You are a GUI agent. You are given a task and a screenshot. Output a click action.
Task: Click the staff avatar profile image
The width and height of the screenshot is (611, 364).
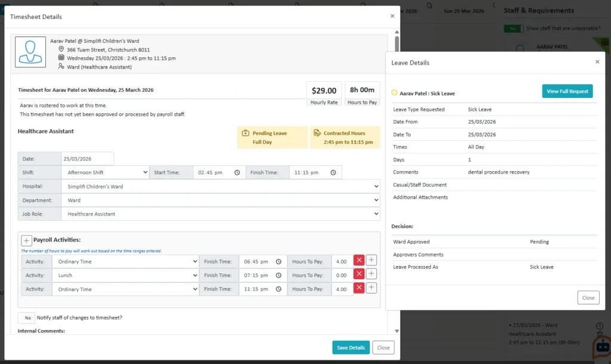(30, 52)
